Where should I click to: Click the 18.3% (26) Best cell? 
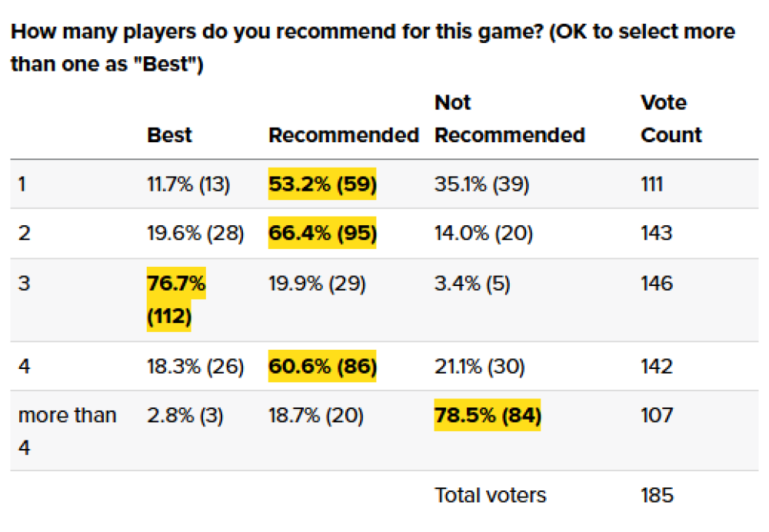(x=195, y=367)
